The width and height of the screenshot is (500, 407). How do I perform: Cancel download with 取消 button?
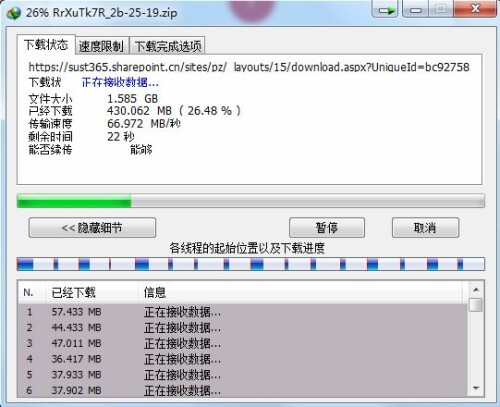[425, 228]
